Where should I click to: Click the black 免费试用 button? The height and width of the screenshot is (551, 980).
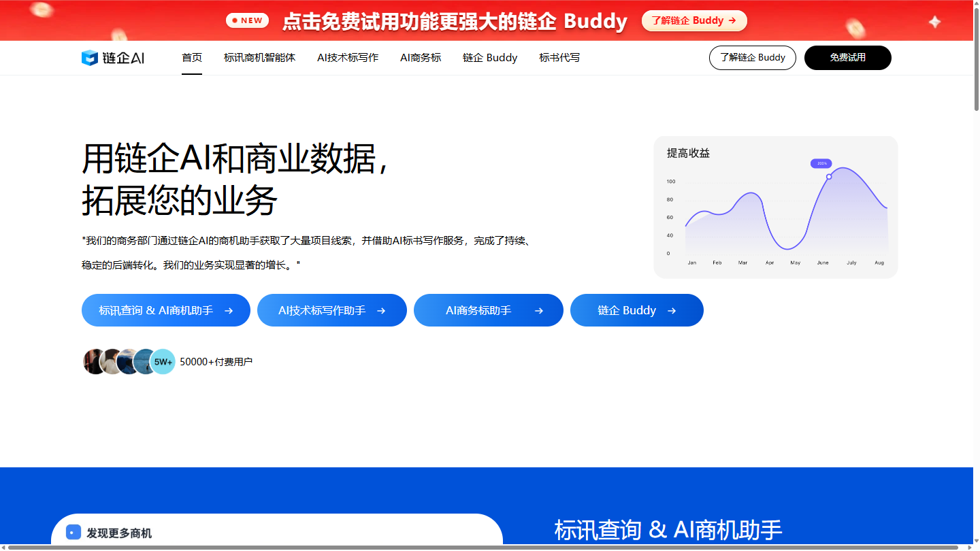(848, 58)
